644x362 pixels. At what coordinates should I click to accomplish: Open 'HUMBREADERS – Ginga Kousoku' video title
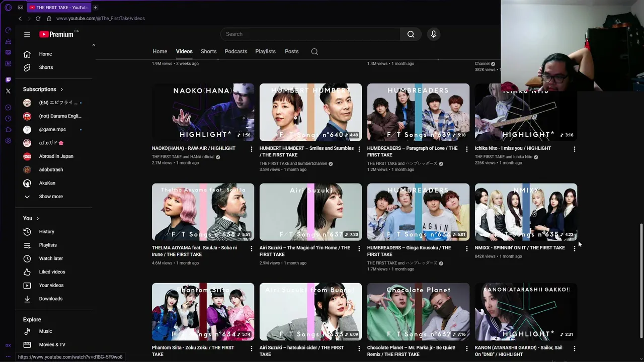coord(409,251)
